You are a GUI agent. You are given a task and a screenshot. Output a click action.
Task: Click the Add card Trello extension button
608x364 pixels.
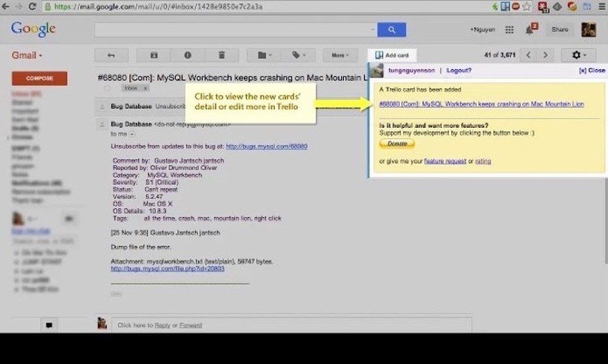[392, 55]
